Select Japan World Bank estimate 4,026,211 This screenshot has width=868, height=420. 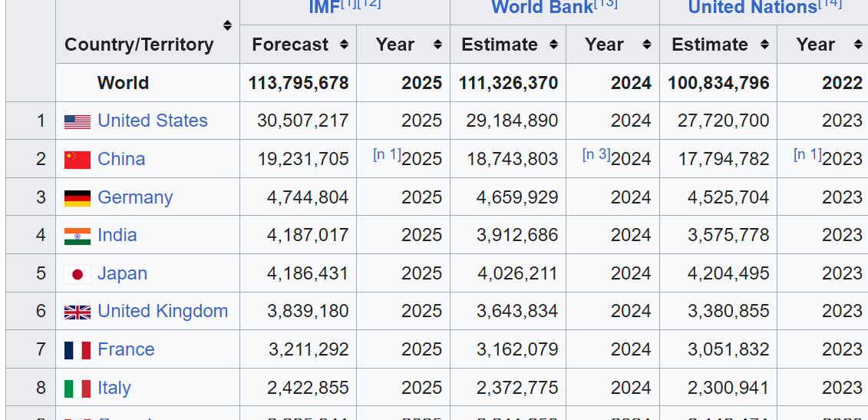click(x=517, y=273)
